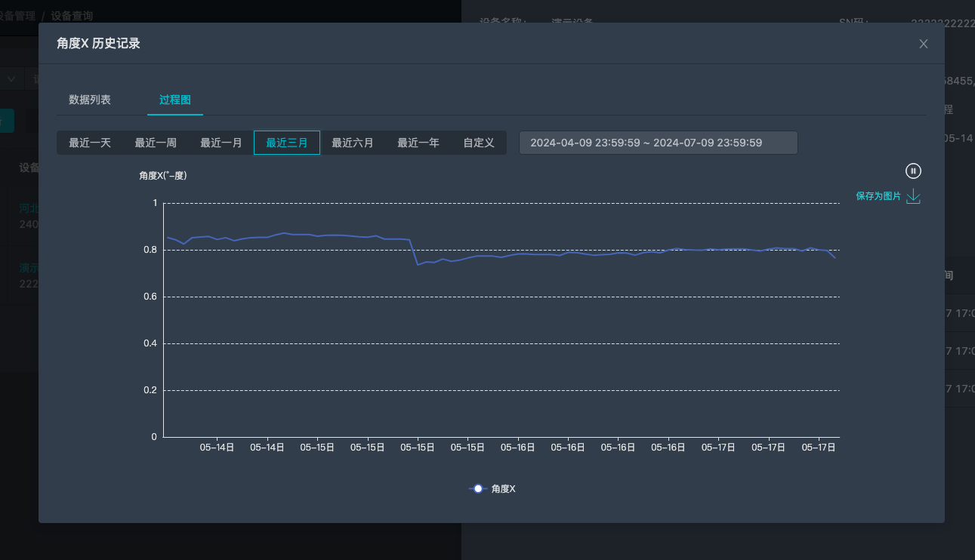Click the 保存为图片 link
Image resolution: width=975 pixels, height=560 pixels.
[x=878, y=196]
